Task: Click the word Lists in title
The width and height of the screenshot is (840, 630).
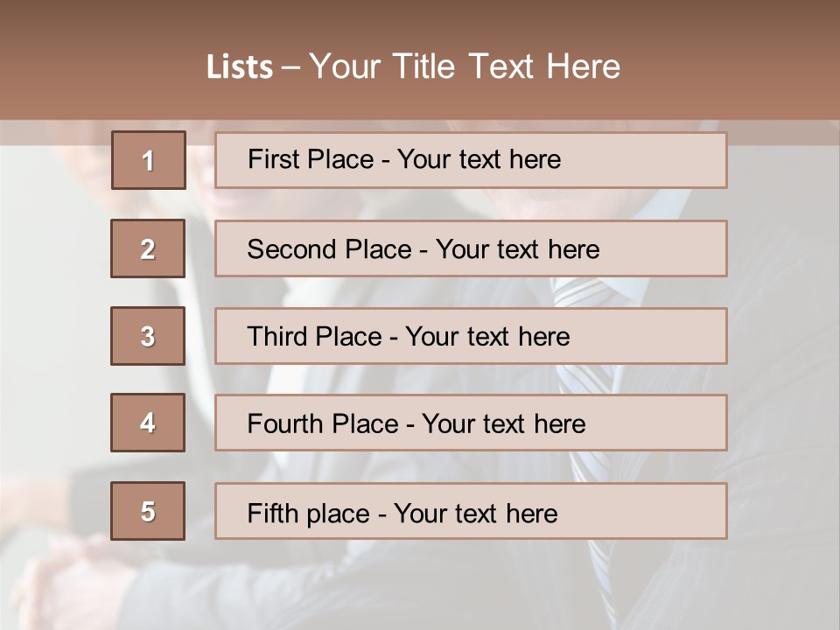Action: click(x=240, y=67)
